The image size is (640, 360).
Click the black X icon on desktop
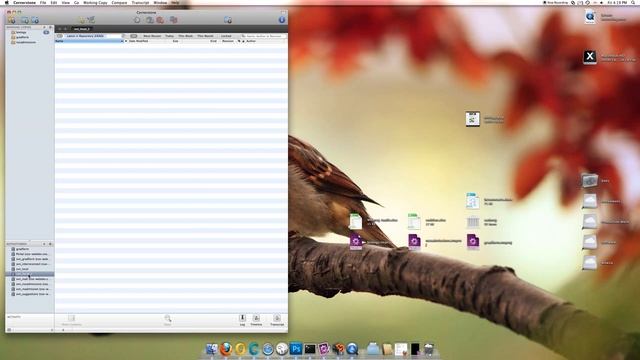click(x=589, y=57)
